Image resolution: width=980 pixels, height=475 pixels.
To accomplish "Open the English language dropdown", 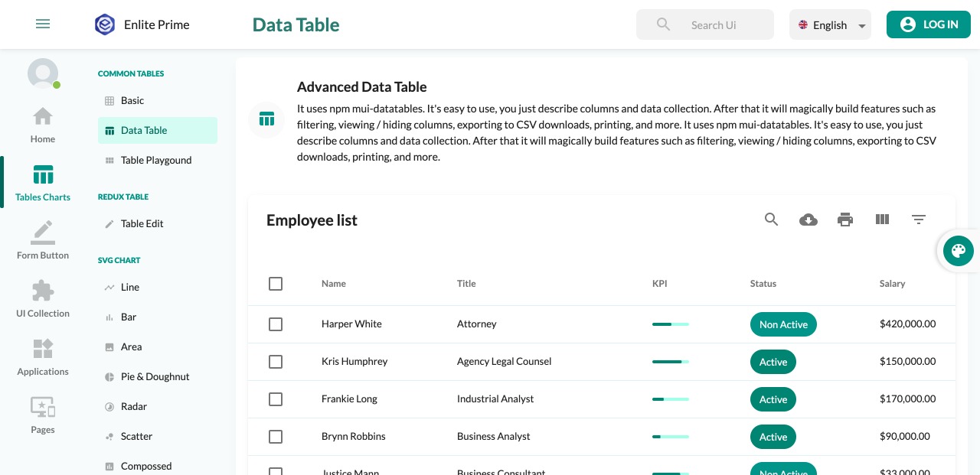I will 831,24.
